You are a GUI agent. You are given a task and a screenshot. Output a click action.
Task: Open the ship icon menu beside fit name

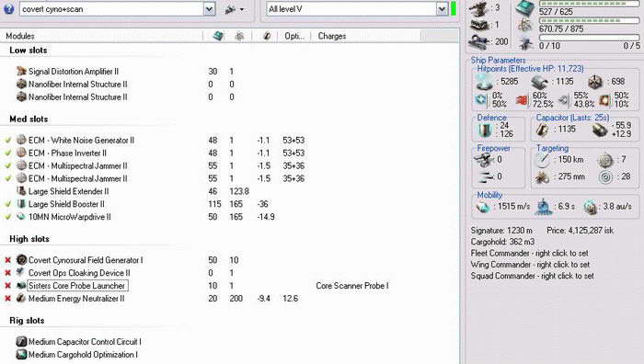coord(235,9)
